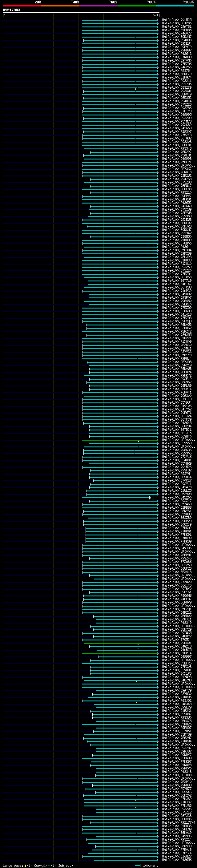Viewport: 197px width, 868px height.
Task: Choose the UniRef100_Q75ZD6 label
Action: (x=177, y=64)
